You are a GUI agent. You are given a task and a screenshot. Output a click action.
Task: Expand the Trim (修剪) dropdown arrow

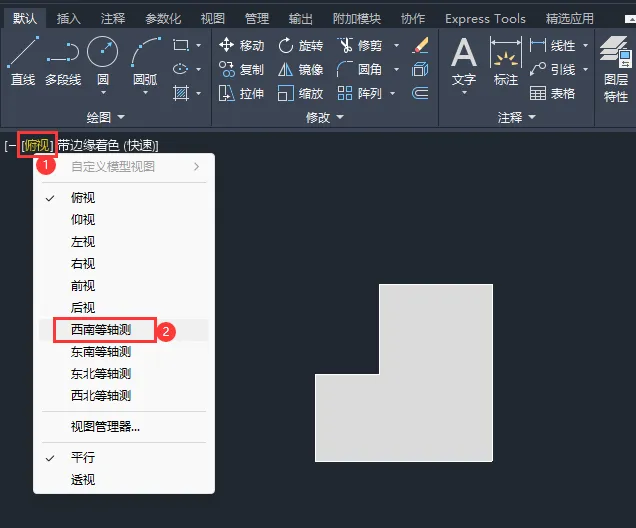[396, 45]
